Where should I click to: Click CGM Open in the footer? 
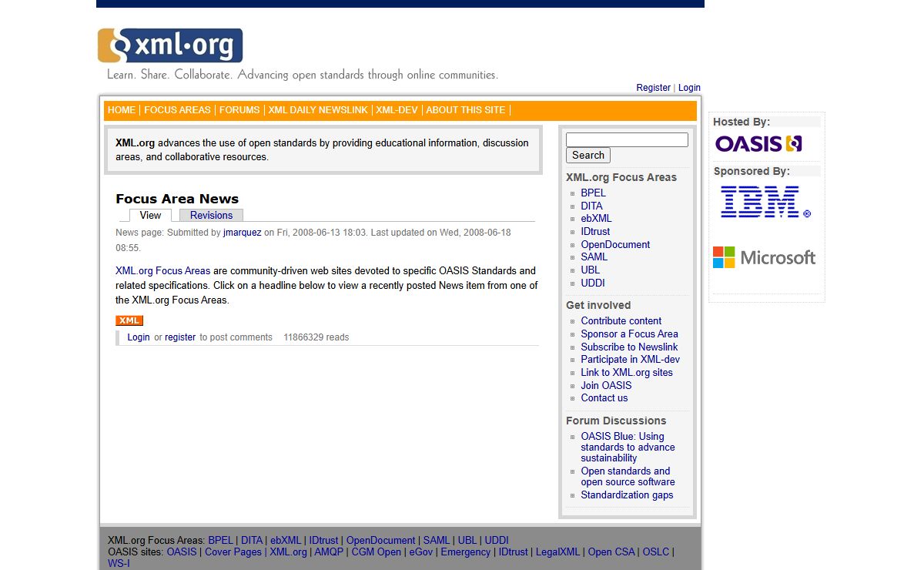click(x=377, y=552)
